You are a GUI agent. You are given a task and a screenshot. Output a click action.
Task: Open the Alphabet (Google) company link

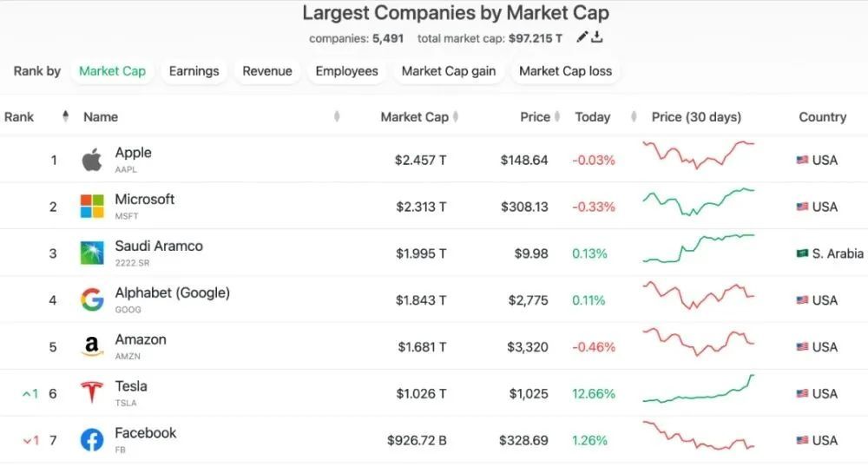172,293
